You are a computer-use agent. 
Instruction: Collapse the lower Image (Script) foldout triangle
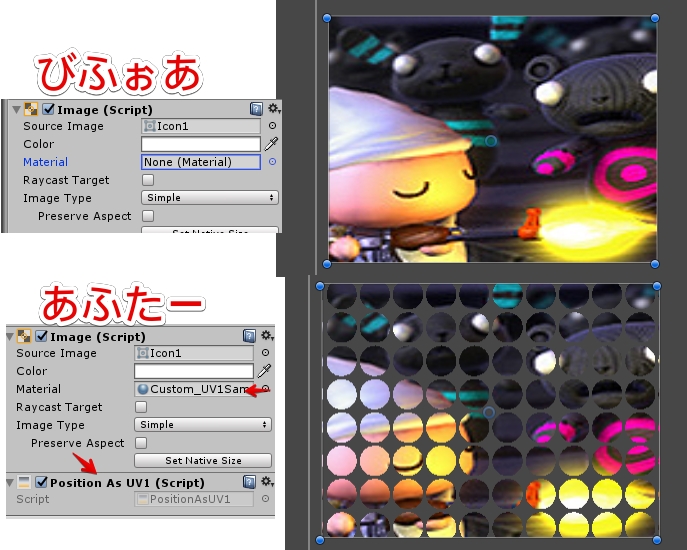tap(10, 337)
